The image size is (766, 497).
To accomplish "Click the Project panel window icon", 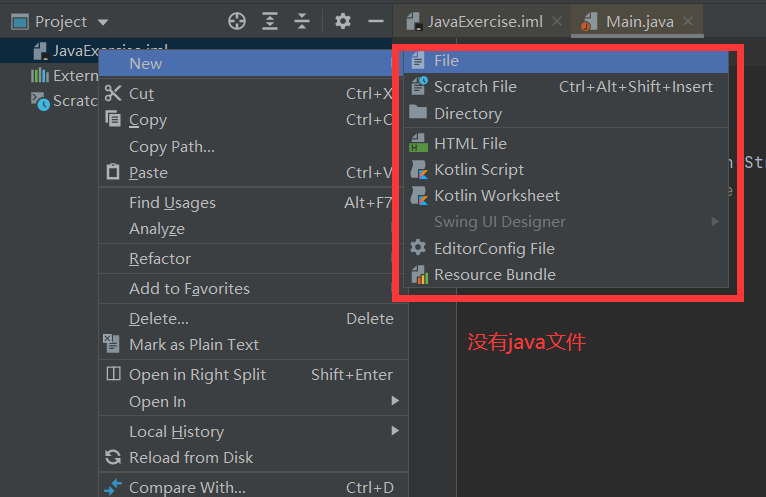I will 20,22.
